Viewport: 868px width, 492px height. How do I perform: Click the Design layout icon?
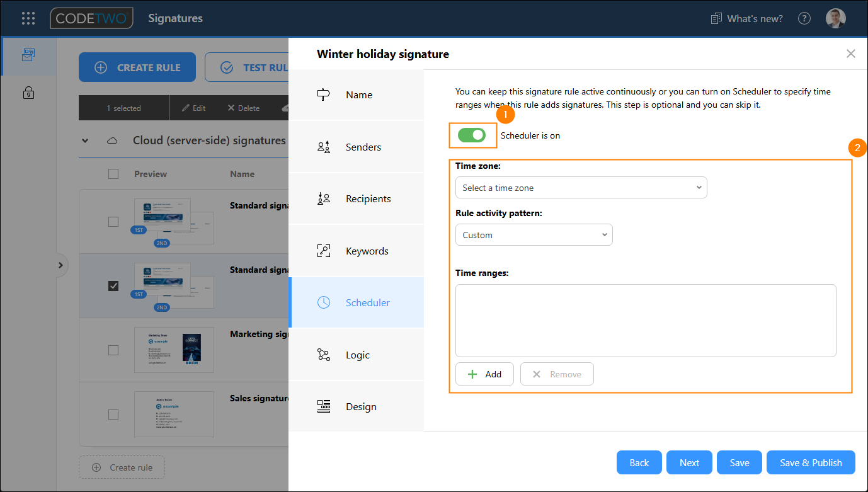[324, 406]
